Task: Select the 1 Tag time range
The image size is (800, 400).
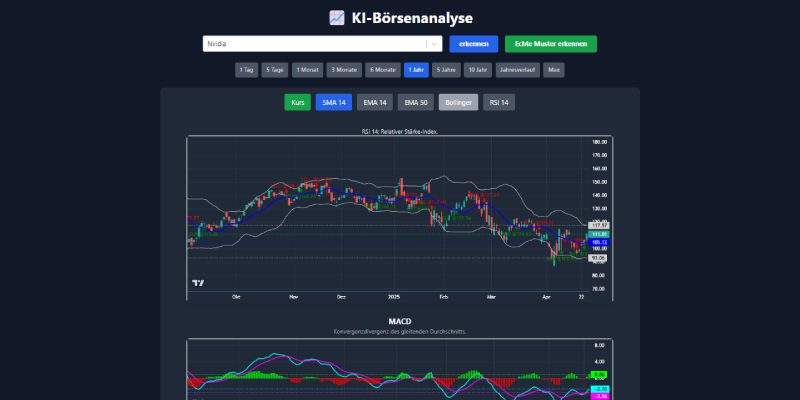Action: (x=245, y=70)
